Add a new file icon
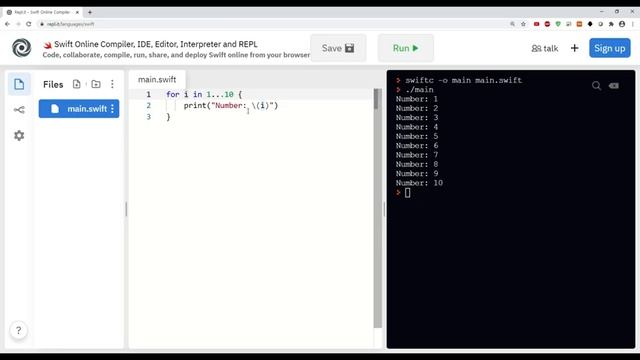 [x=76, y=84]
